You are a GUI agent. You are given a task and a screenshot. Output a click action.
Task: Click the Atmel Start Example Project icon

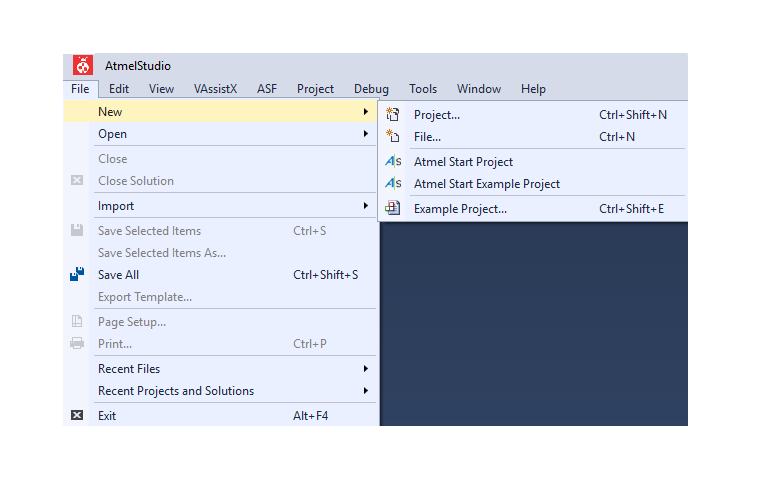pyautogui.click(x=393, y=184)
